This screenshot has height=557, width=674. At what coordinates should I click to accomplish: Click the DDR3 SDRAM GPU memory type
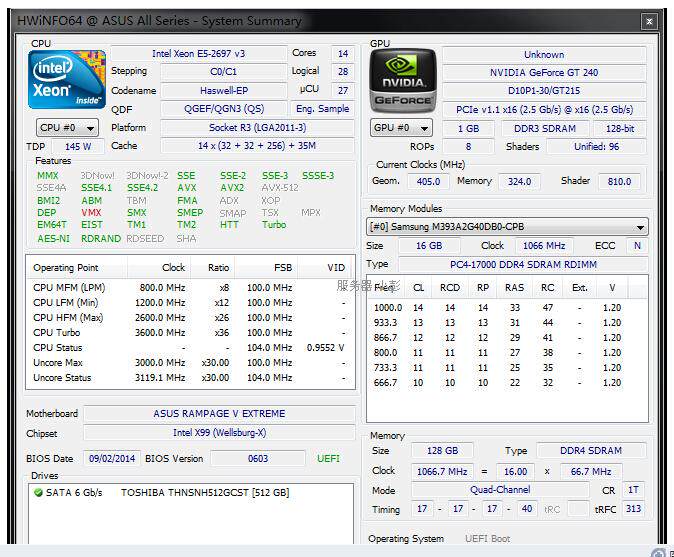point(544,129)
